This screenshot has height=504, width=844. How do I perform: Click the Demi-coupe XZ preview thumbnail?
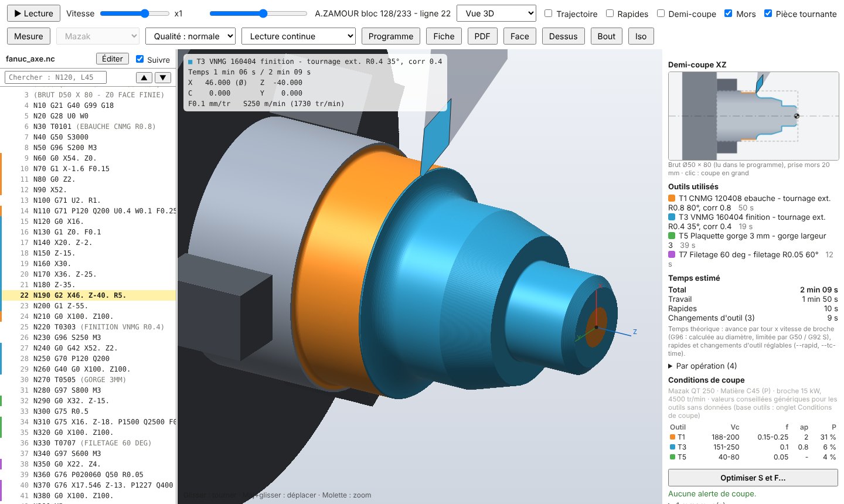click(753, 116)
